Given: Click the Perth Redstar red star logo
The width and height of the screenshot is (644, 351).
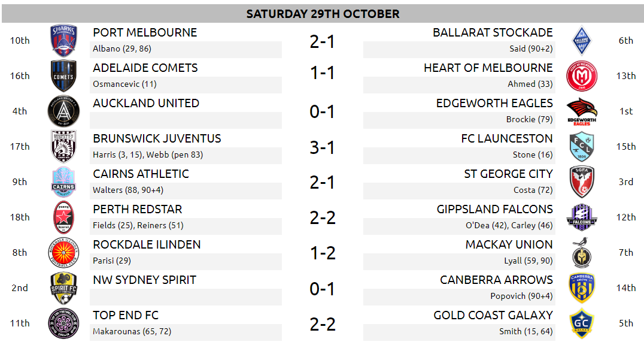Looking at the screenshot, I should [x=63, y=217].
